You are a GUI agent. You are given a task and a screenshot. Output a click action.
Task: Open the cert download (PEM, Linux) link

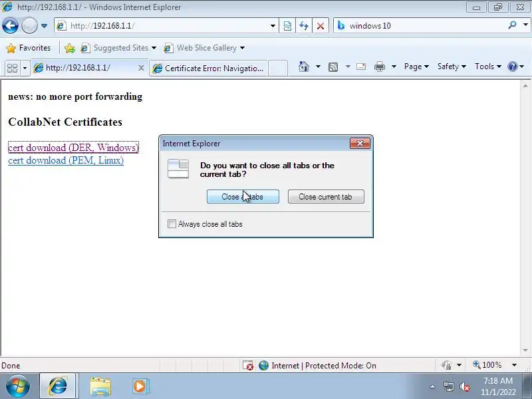66,160
